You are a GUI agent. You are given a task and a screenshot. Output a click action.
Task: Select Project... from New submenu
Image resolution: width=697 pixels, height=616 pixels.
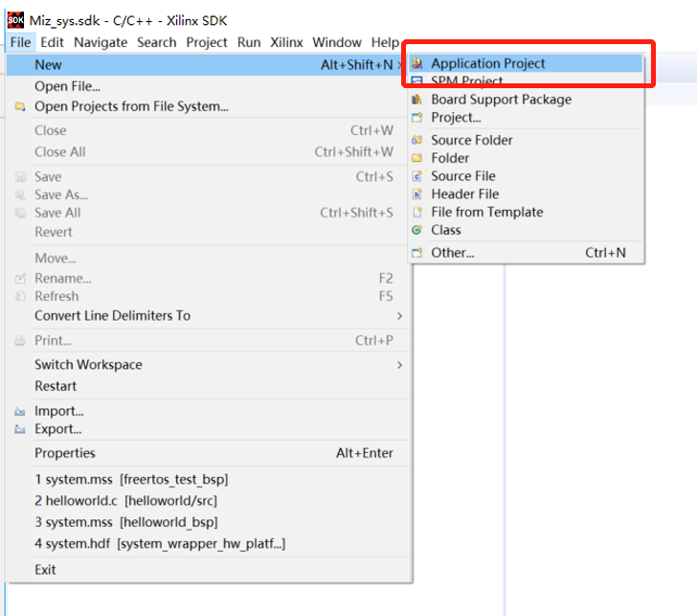tap(526, 118)
